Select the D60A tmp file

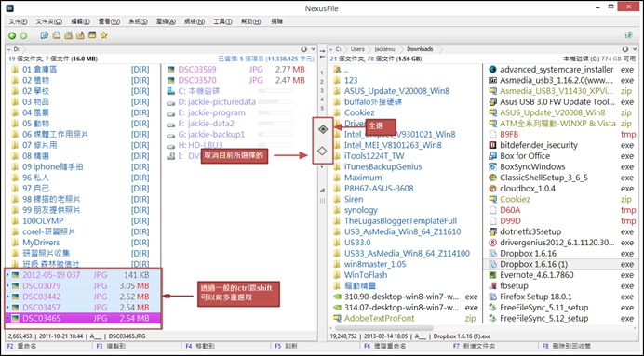pyautogui.click(x=562, y=210)
